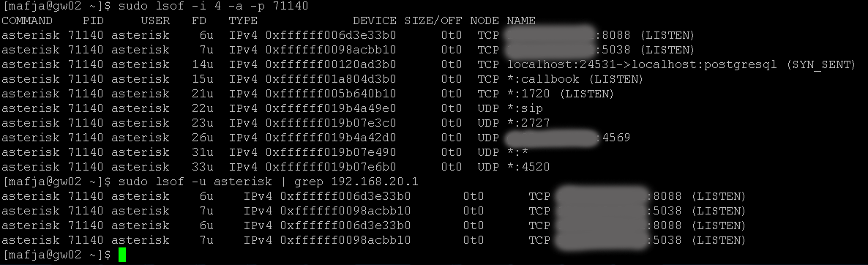Click the DEVICE column header

point(374,20)
